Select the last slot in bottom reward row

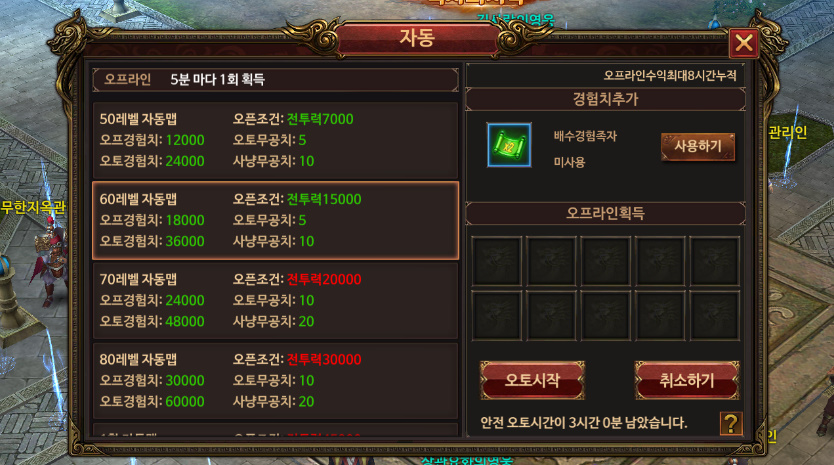(x=714, y=315)
